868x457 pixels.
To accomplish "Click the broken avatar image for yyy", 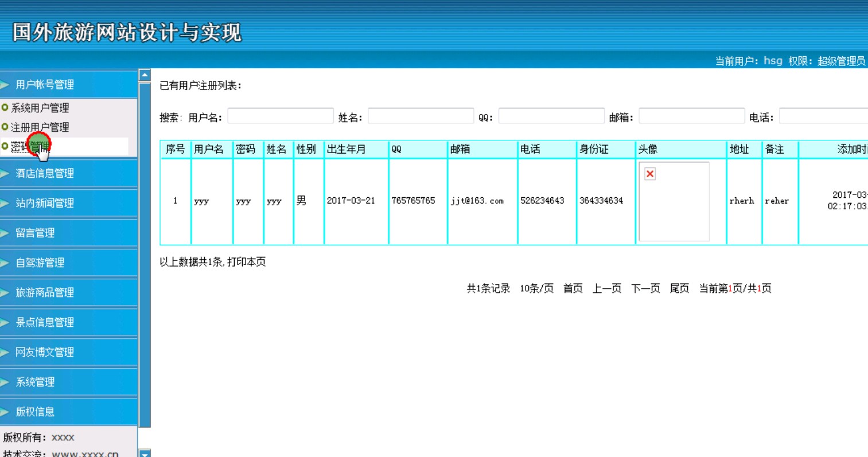I will coord(674,201).
